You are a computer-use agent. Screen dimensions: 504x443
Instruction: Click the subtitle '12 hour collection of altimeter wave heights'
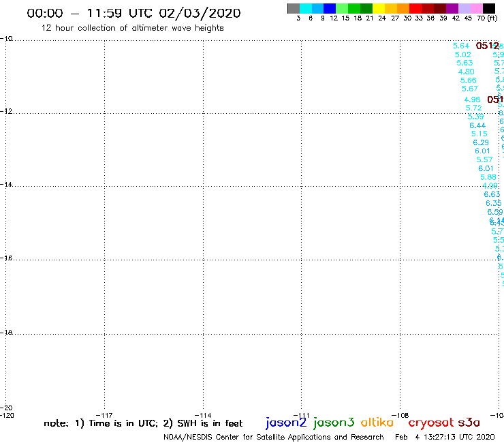pos(132,28)
